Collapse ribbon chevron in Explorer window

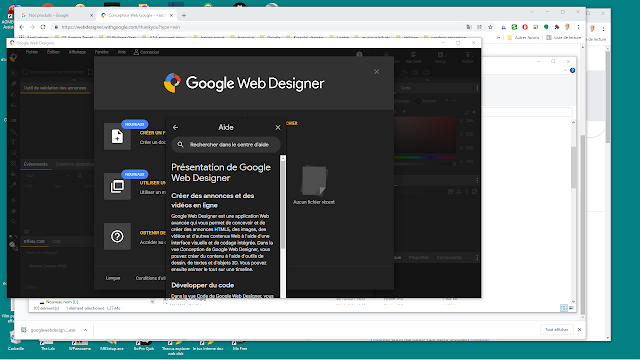coord(565,71)
